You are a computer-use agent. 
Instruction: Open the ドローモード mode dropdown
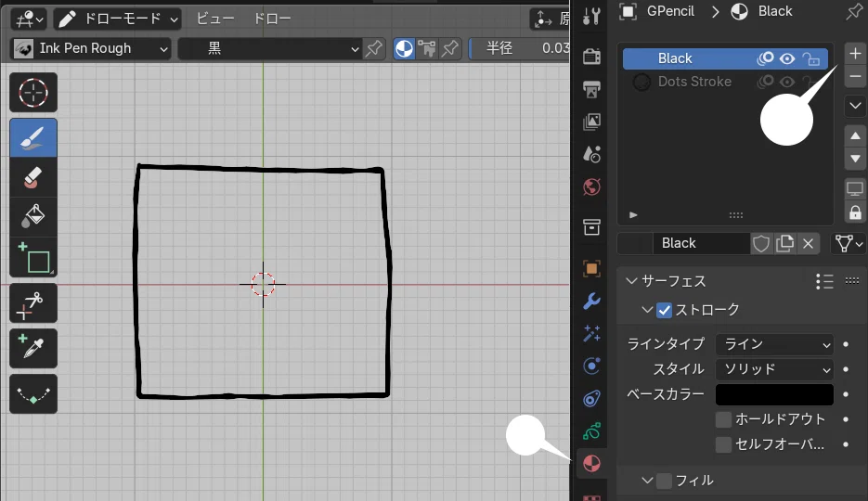click(x=117, y=19)
